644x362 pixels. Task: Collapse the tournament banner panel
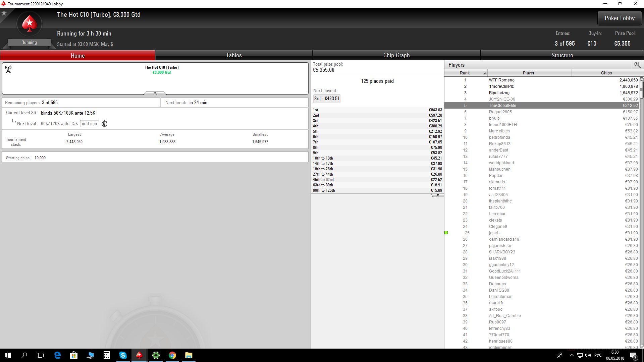pos(155,93)
